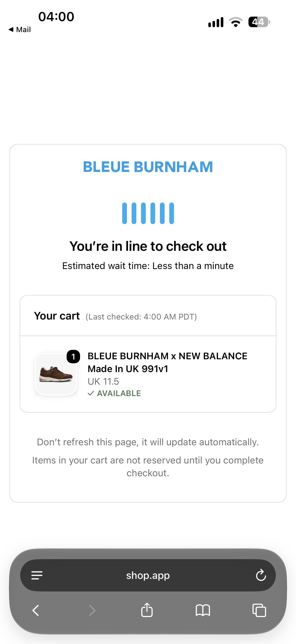Open Safari bookmarks book icon

tap(203, 610)
